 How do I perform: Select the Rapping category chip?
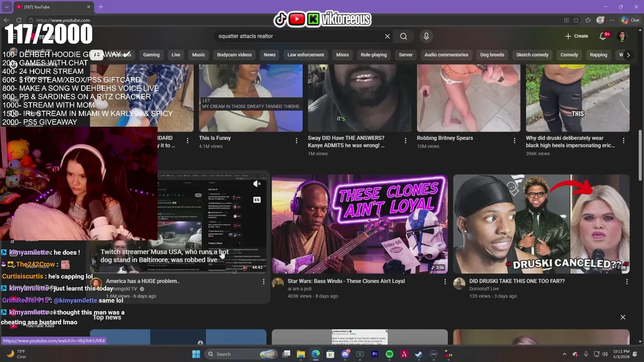point(599,55)
